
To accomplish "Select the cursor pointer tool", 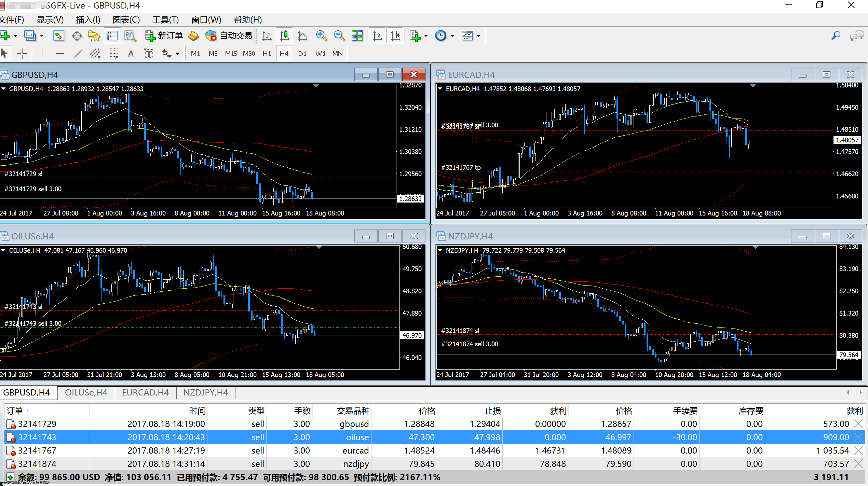I will click(x=4, y=54).
